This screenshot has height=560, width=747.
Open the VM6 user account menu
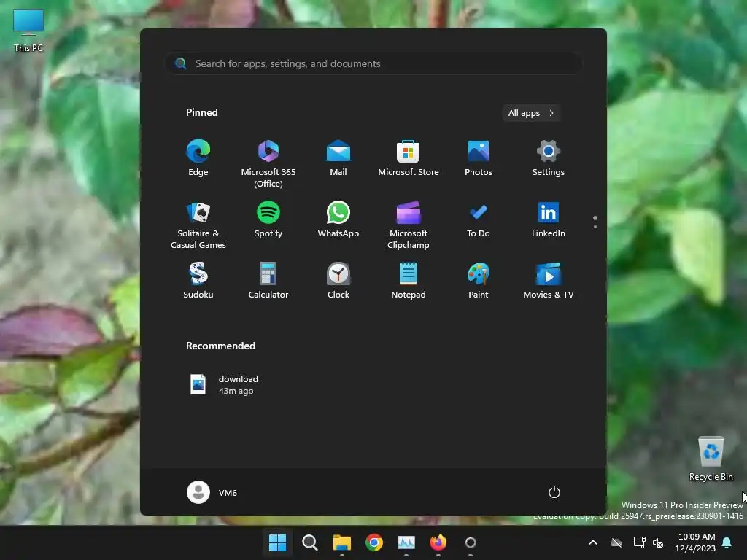(212, 492)
